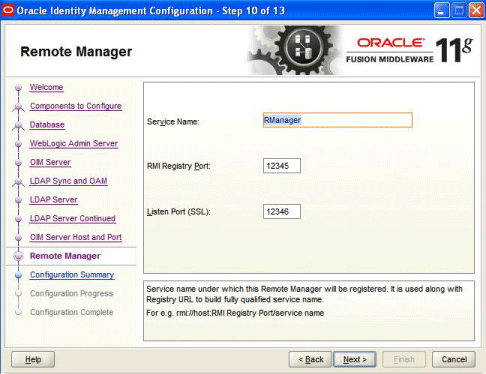Click the LDAP Sync and OAM step marker
This screenshot has height=374, width=486.
tap(18, 182)
